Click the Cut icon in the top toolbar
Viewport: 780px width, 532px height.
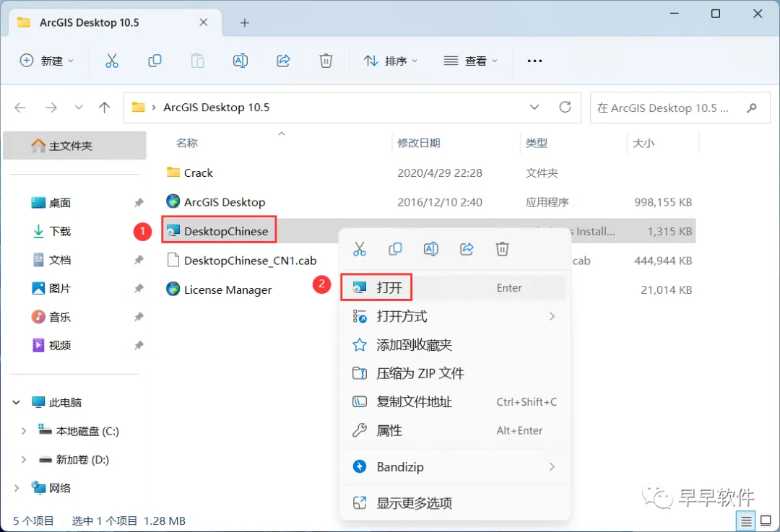112,61
